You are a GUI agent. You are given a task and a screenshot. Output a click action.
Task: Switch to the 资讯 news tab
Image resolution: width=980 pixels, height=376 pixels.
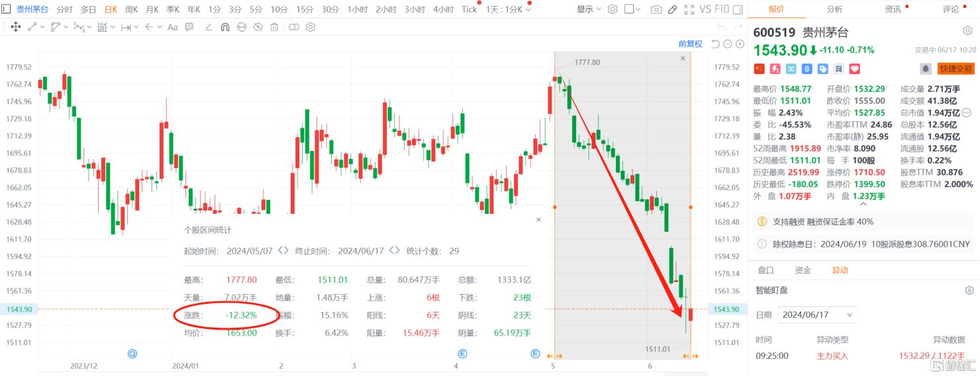click(893, 9)
